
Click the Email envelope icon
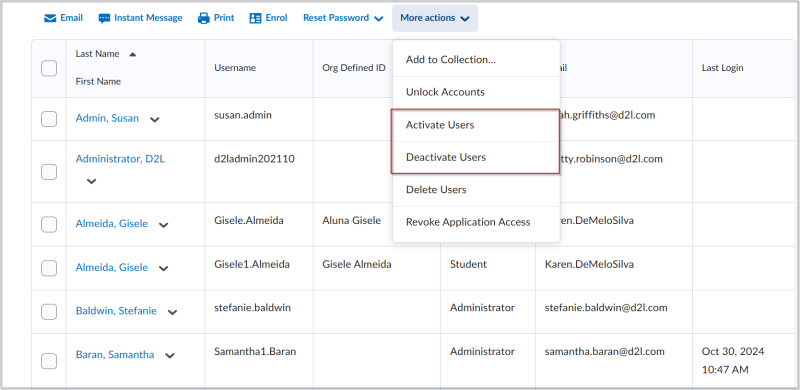coord(49,18)
